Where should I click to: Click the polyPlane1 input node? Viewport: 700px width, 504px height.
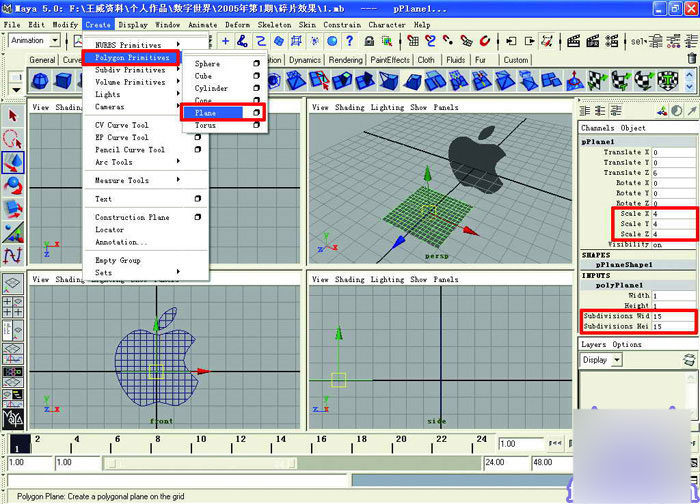tap(619, 285)
